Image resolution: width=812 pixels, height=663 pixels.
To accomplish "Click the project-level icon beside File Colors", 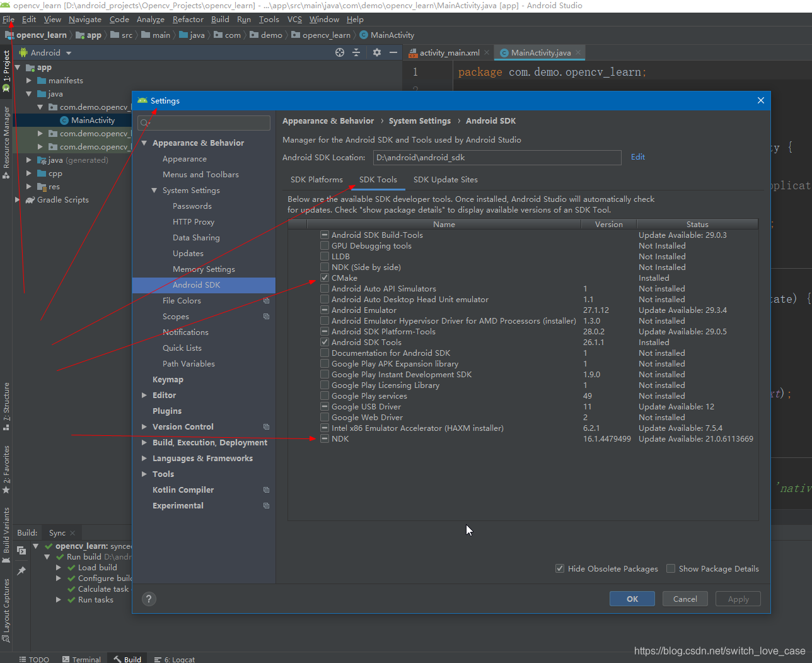I will 266,301.
